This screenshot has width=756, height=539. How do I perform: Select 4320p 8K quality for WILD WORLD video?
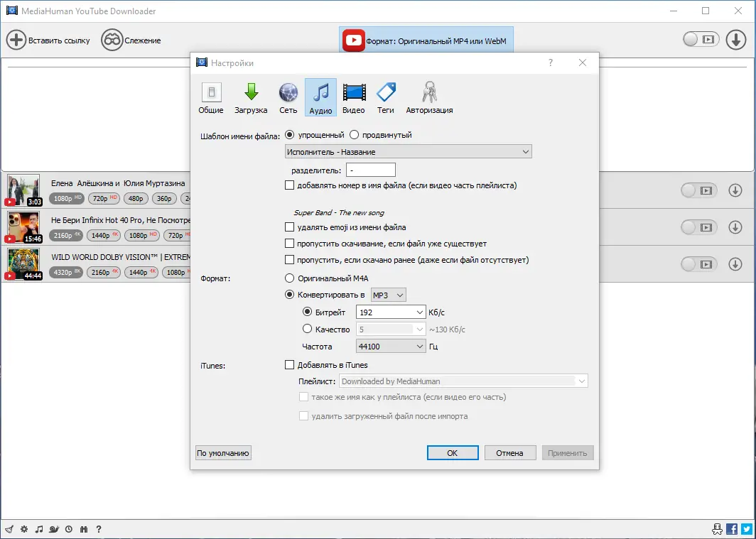[67, 272]
